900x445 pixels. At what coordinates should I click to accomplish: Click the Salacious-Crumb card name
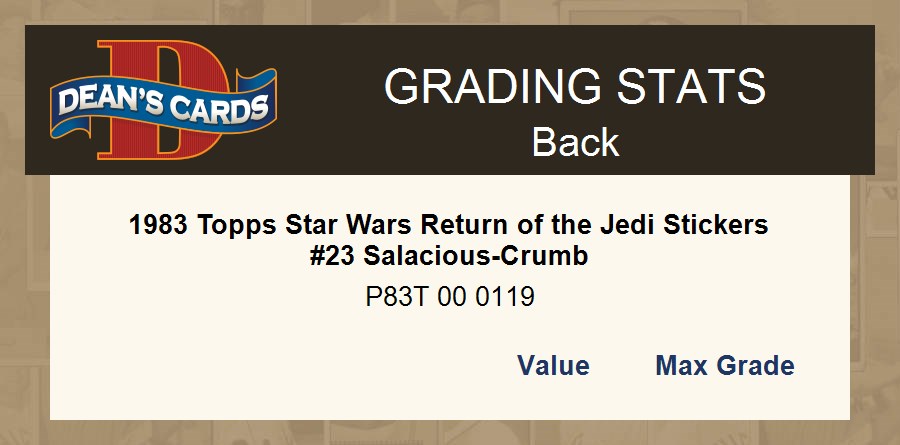(476, 256)
